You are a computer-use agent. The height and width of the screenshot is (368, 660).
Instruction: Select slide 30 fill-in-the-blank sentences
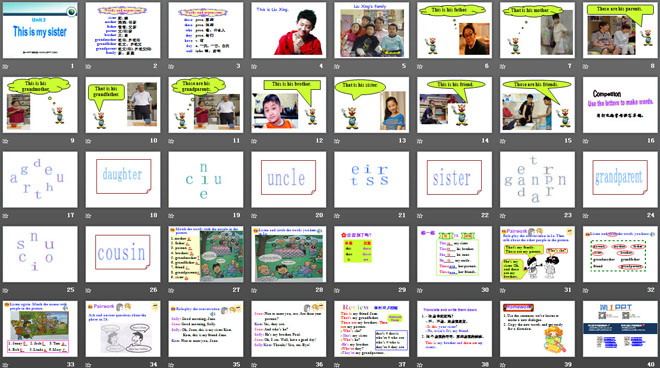[x=455, y=254]
